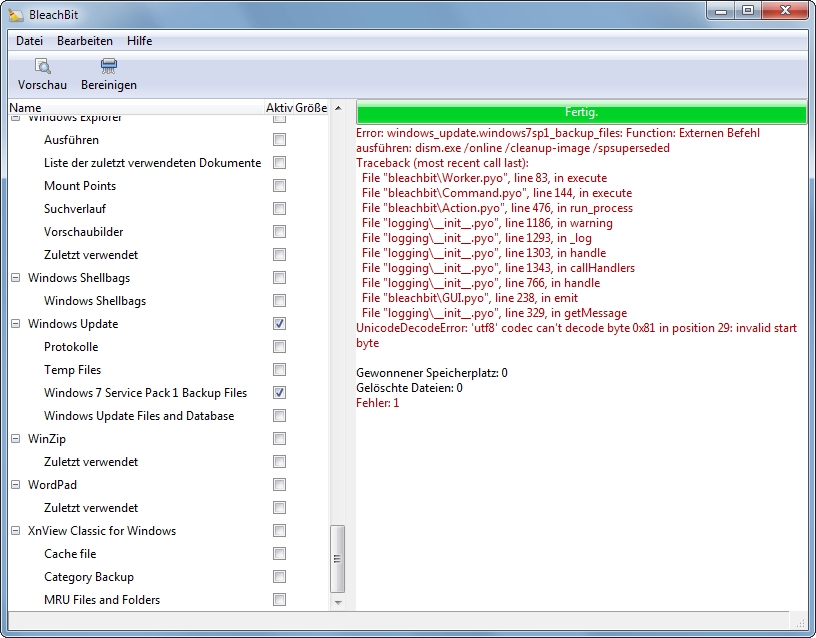Check Windows Update Files and Database checkbox

coord(279,415)
